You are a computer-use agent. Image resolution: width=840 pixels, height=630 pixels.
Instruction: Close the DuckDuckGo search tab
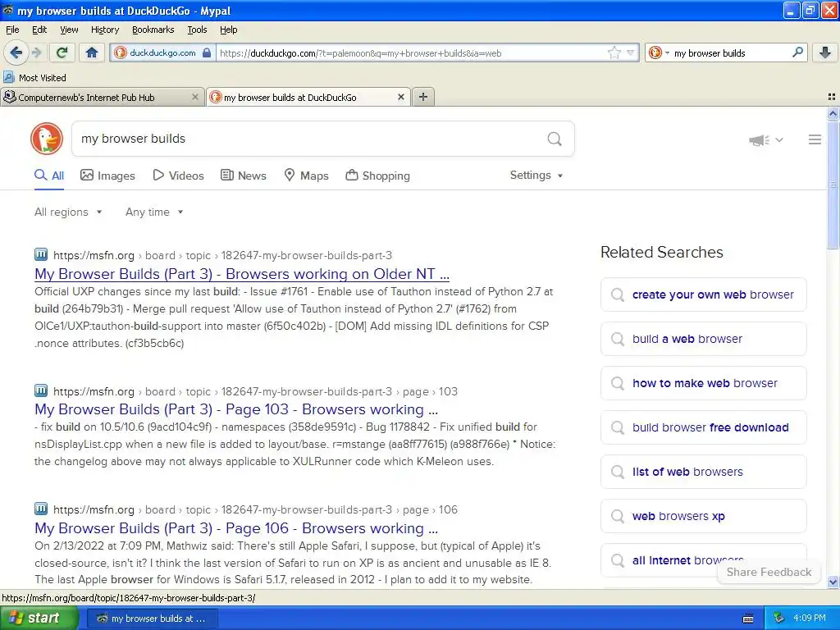coord(400,97)
